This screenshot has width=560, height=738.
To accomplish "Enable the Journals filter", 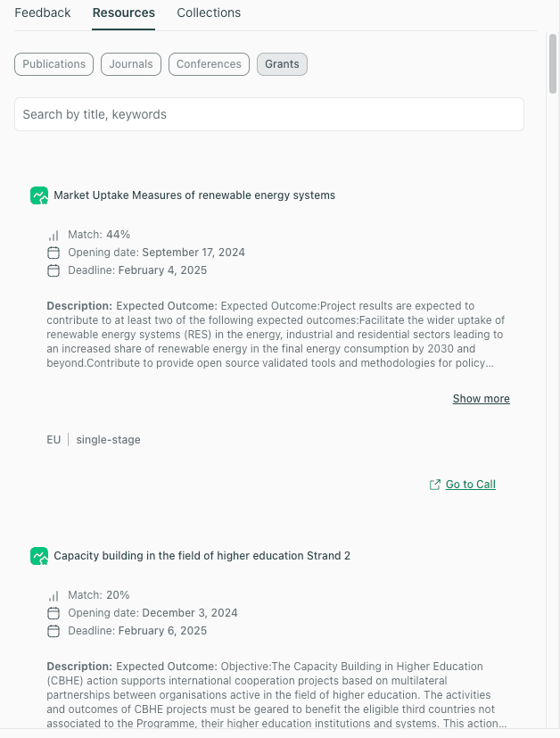I will point(130,63).
